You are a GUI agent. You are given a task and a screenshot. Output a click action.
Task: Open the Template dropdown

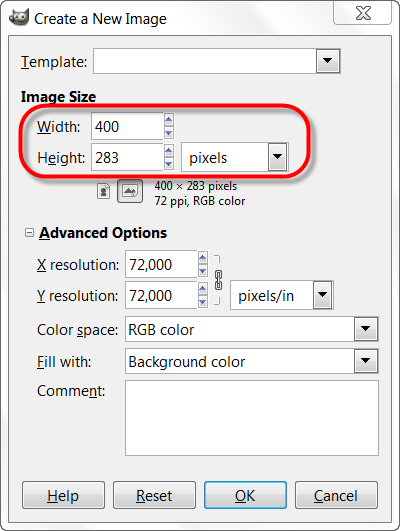click(x=328, y=61)
